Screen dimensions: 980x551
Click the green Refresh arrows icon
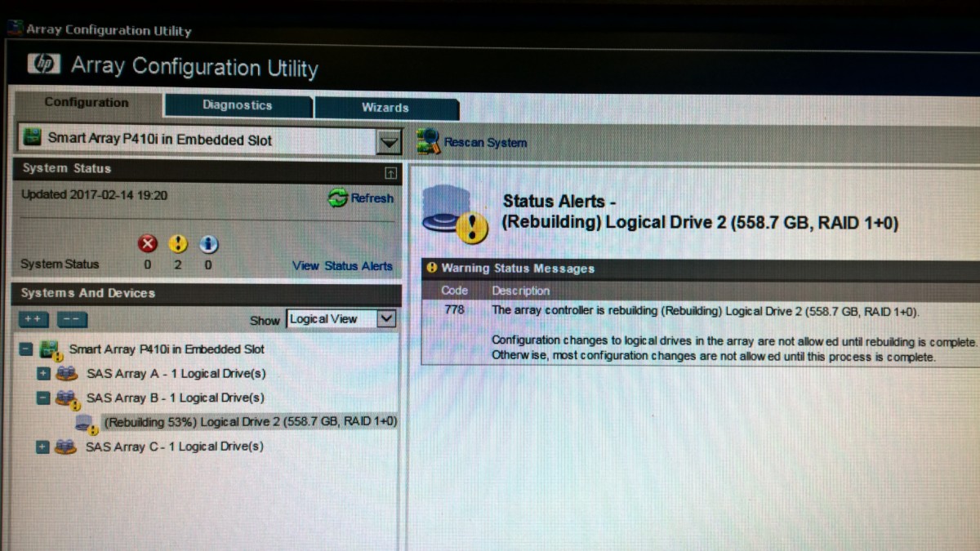coord(337,198)
